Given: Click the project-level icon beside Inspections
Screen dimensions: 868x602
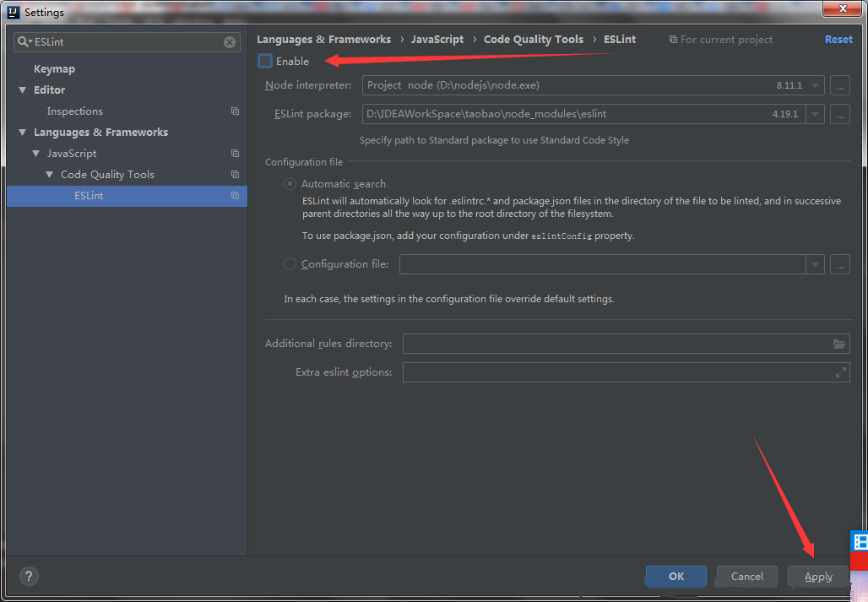Looking at the screenshot, I should [x=235, y=111].
